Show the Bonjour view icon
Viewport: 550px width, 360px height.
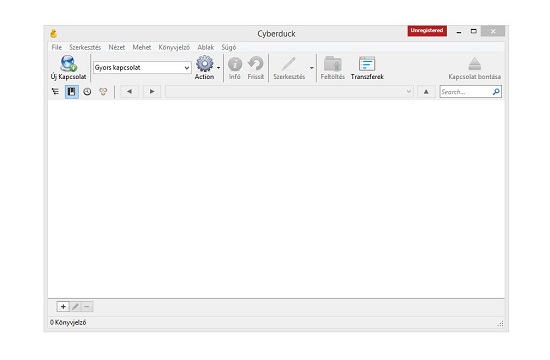pyautogui.click(x=103, y=92)
